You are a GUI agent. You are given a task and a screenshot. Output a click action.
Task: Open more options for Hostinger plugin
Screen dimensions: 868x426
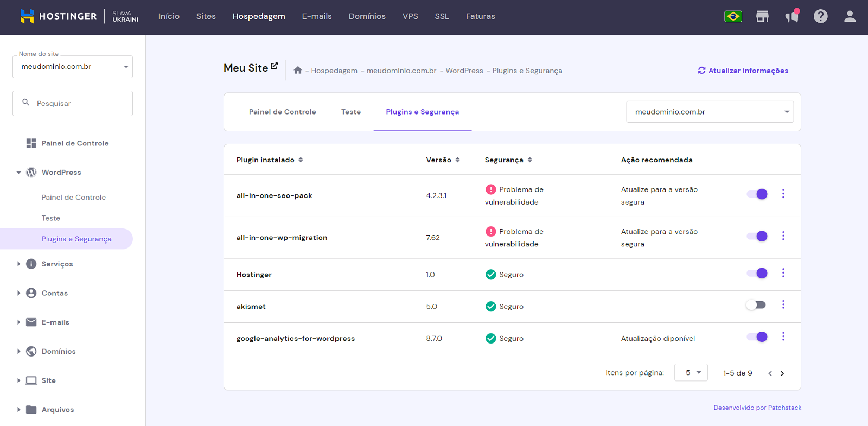click(x=783, y=272)
